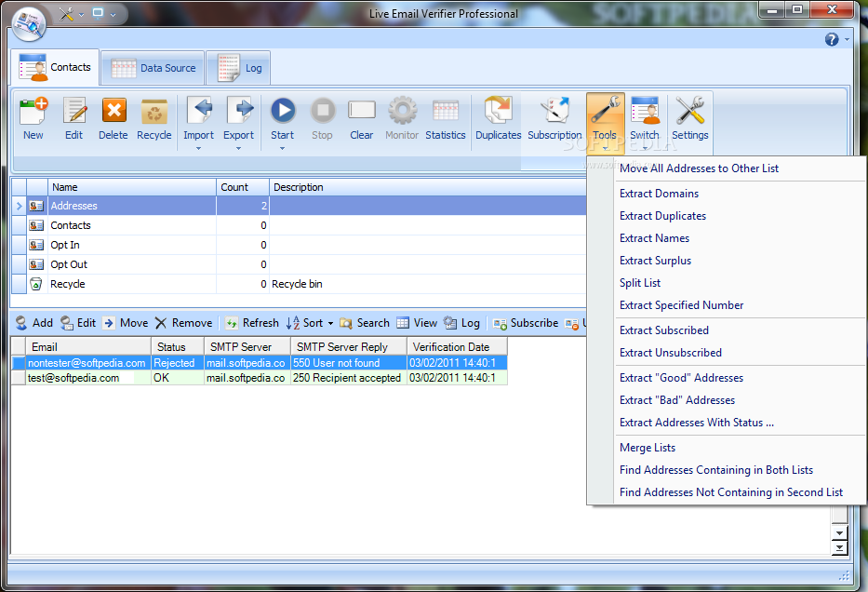Choose Extract Specified Number menu item
This screenshot has height=592, width=868.
pyautogui.click(x=681, y=305)
